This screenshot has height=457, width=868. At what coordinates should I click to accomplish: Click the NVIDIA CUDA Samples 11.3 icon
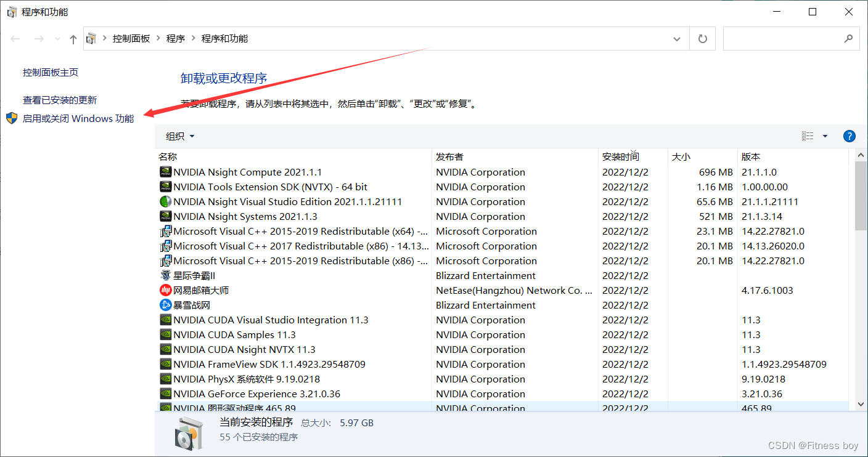pos(165,335)
